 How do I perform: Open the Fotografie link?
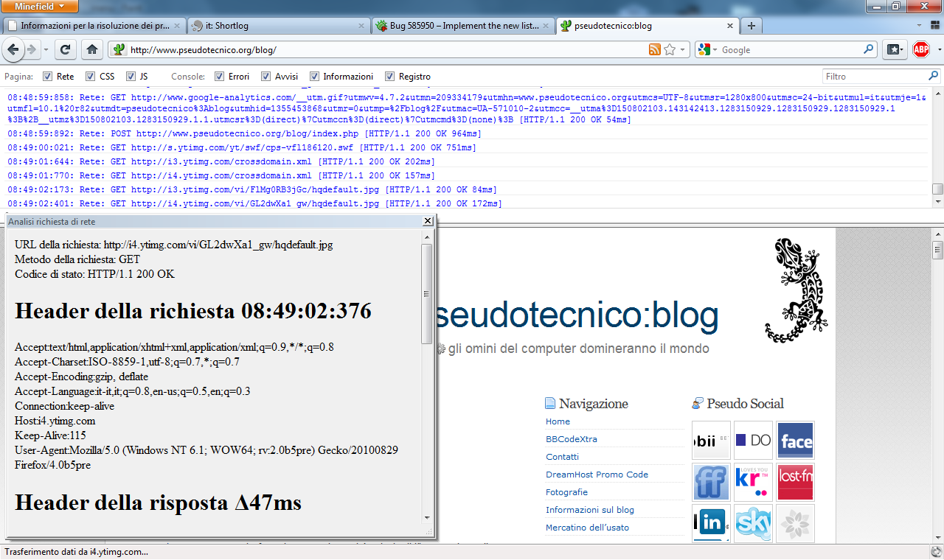coord(566,492)
